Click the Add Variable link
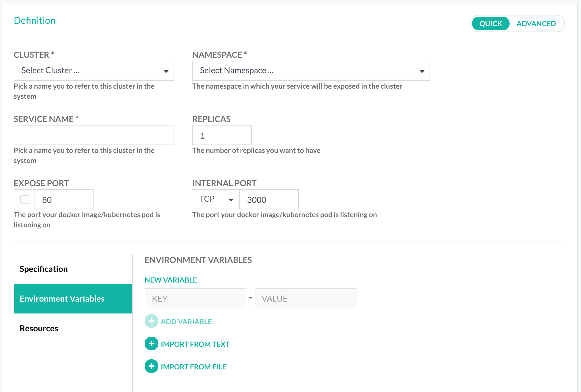The width and height of the screenshot is (581, 392). point(186,322)
